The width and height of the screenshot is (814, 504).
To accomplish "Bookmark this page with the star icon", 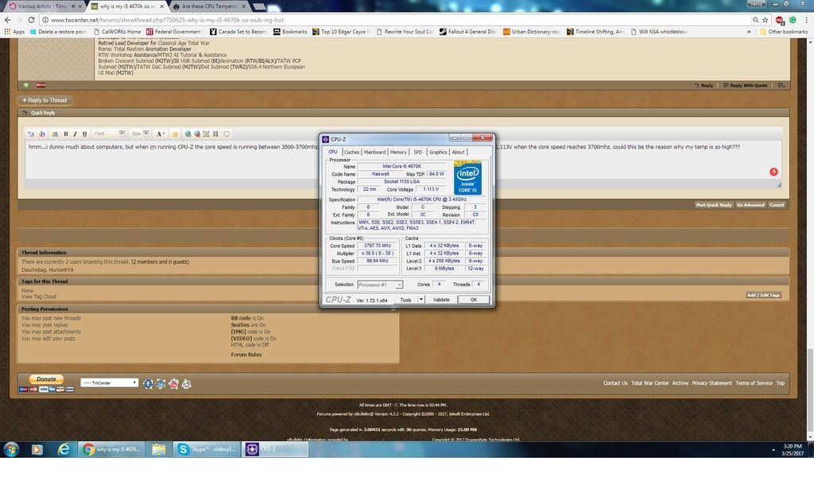I will click(x=766, y=20).
